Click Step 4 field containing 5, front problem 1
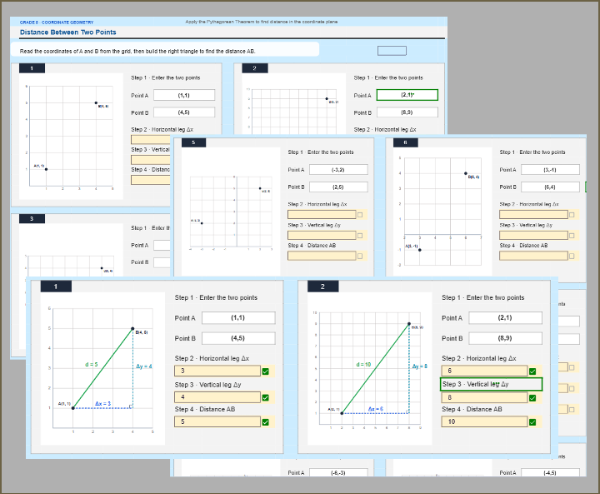600x494 pixels. pos(217,421)
